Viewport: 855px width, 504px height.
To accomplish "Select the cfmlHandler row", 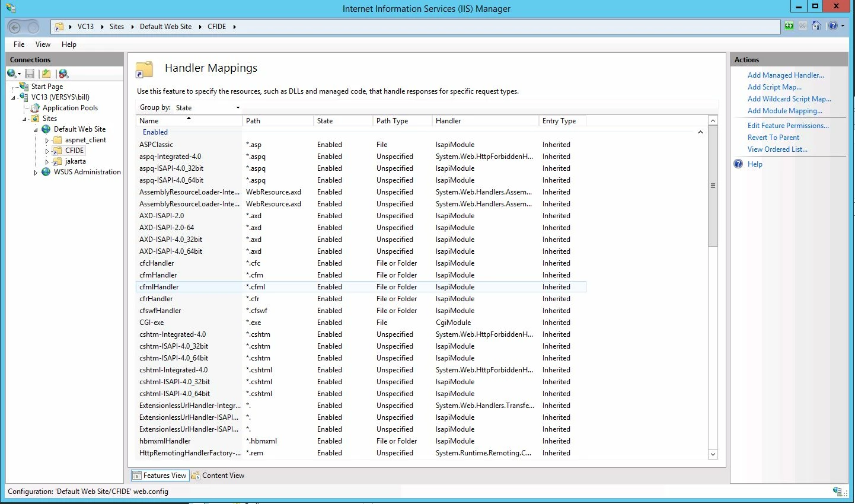I will 361,286.
